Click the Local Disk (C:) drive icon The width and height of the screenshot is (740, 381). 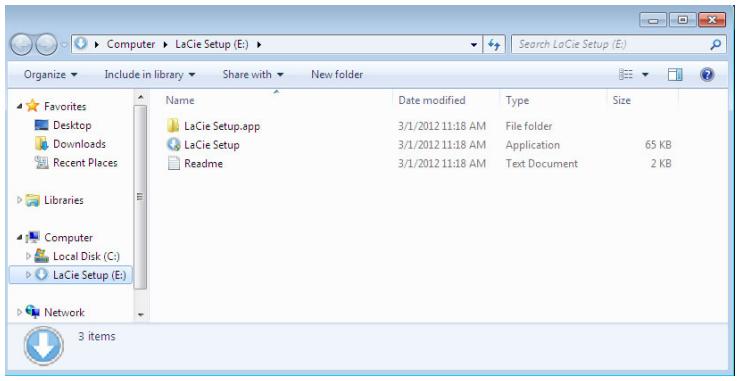42,256
